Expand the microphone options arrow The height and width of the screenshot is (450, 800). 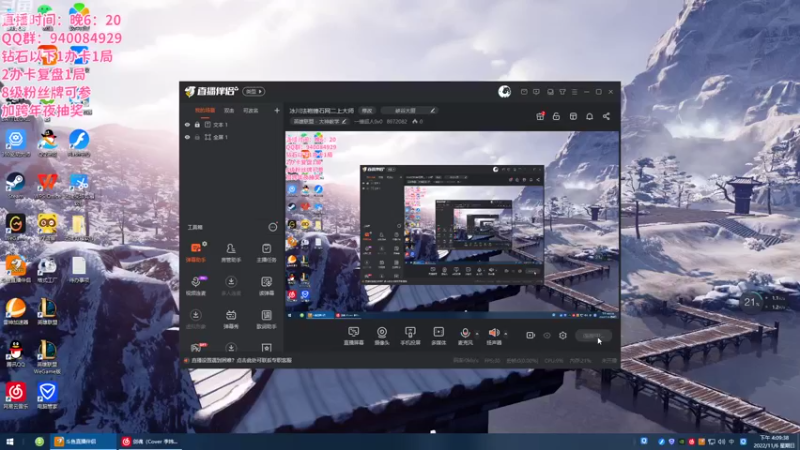tap(478, 334)
